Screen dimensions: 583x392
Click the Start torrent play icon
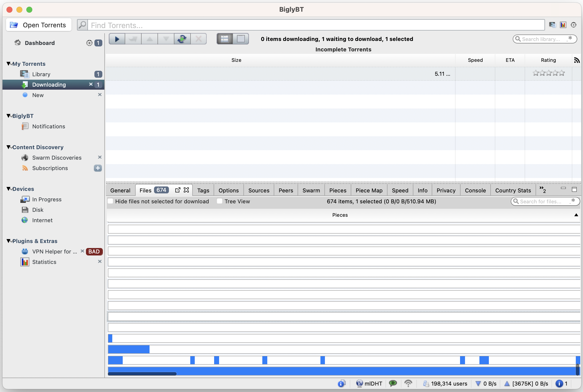117,39
